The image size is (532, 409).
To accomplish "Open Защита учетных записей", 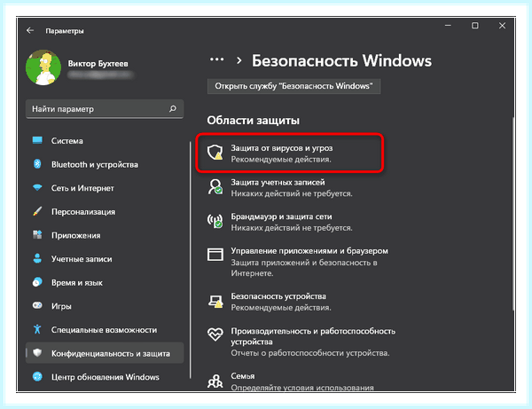I will pos(292,188).
